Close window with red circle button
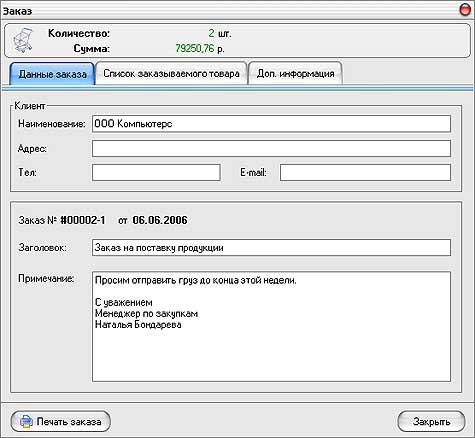The image size is (475, 438). (x=465, y=10)
